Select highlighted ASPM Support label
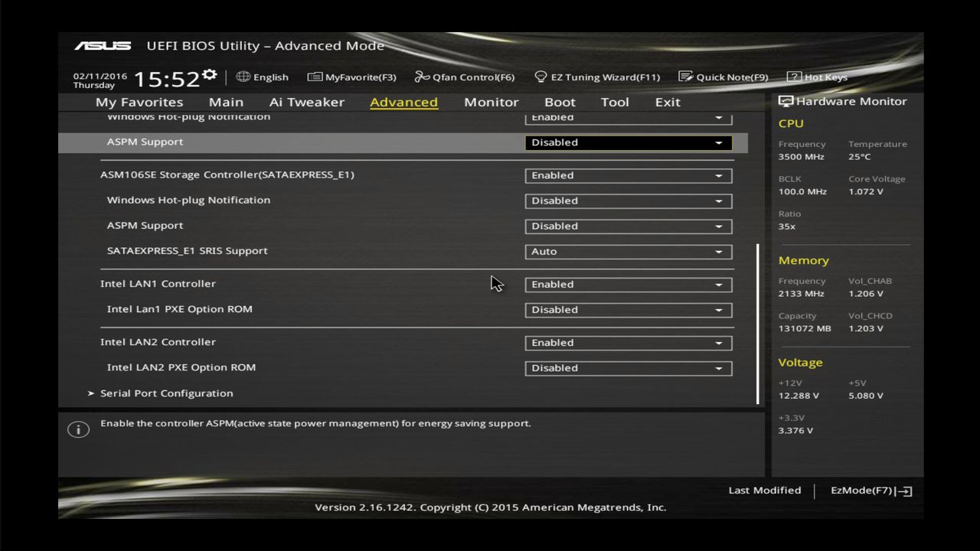This screenshot has width=980, height=551. (x=145, y=142)
